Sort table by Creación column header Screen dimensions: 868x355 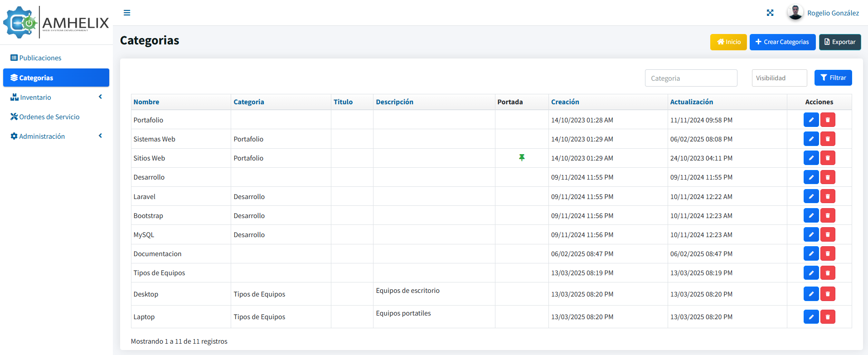[565, 102]
